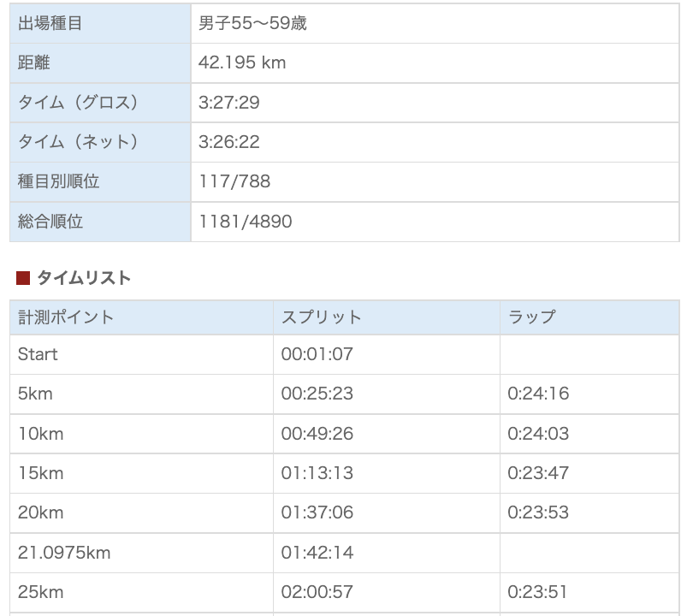Click the overall rank 1181/4890
693x616 pixels.
click(245, 222)
